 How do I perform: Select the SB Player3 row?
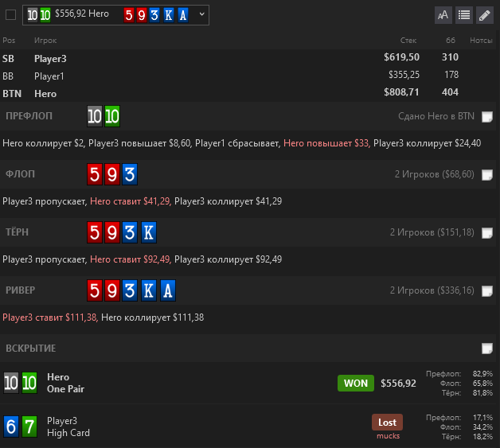[x=248, y=58]
